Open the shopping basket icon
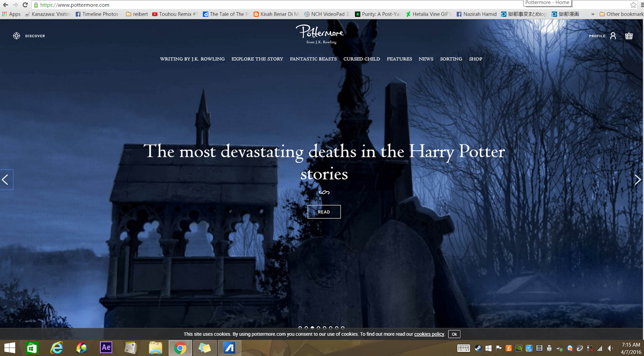Viewport: 644px width, 356px height. point(629,36)
